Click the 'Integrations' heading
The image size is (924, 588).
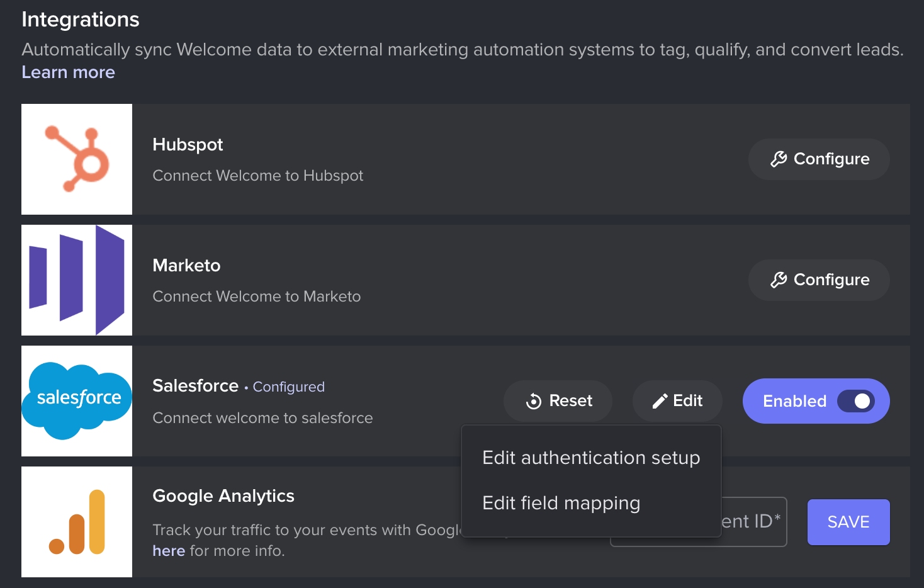point(81,20)
